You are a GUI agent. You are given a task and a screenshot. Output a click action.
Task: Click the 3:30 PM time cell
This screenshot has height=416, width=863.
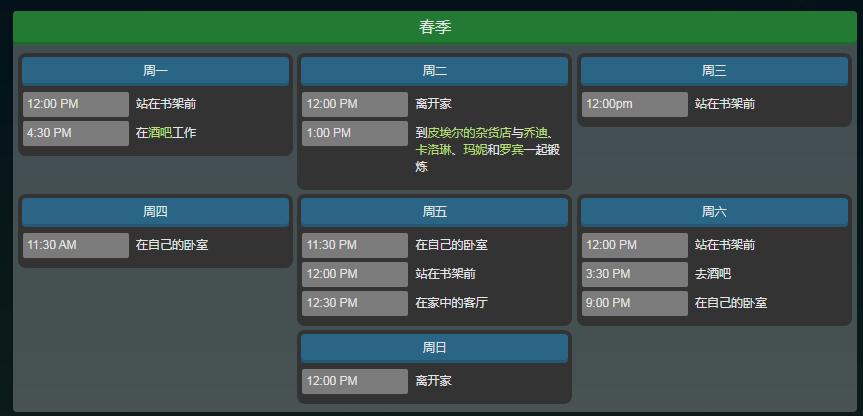[634, 274]
